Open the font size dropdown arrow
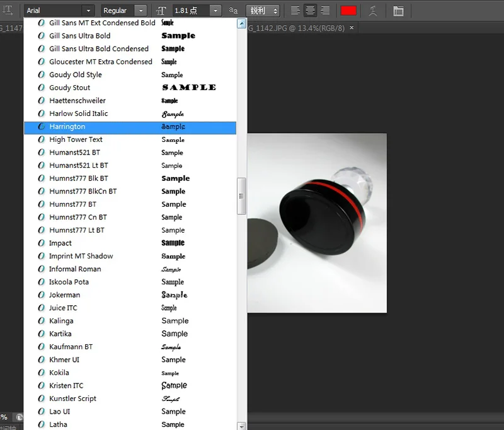 pos(215,11)
